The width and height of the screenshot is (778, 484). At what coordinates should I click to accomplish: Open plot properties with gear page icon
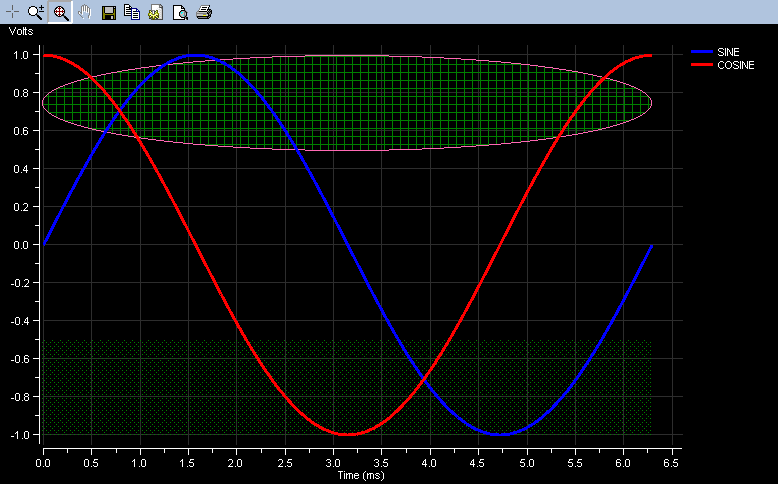pos(156,12)
